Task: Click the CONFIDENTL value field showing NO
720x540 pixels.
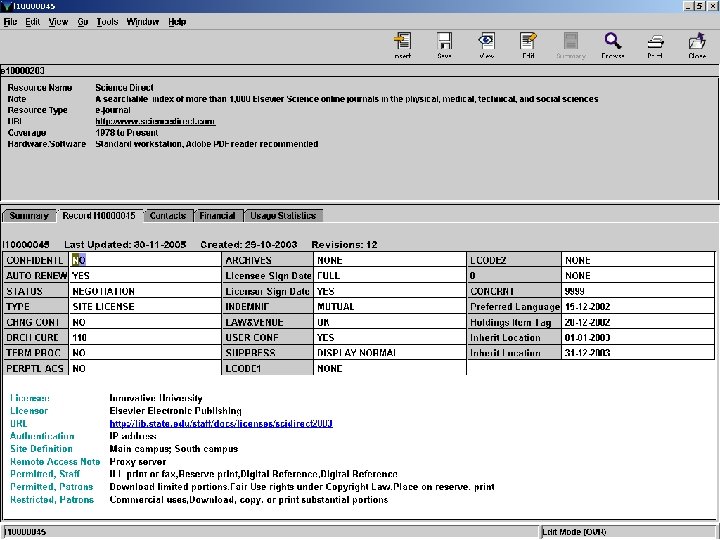Action: pos(145,260)
